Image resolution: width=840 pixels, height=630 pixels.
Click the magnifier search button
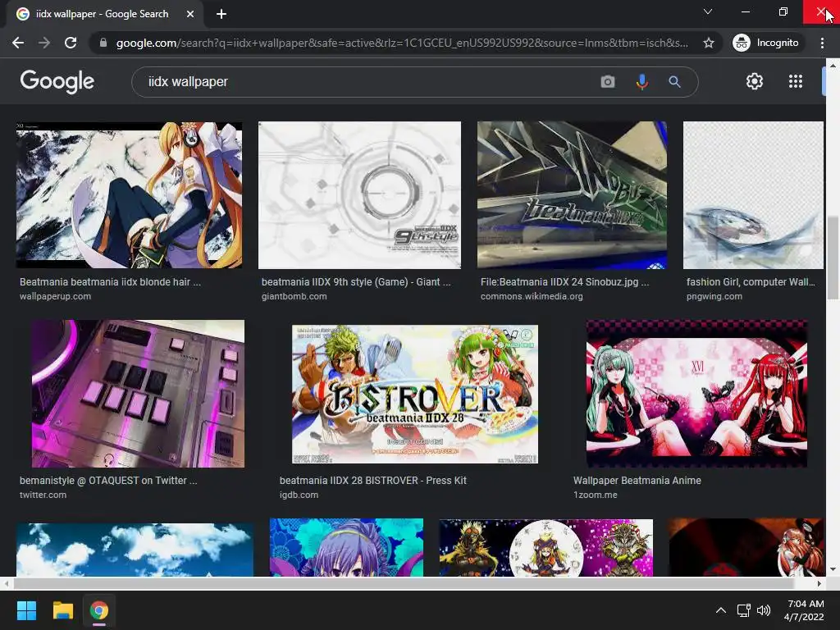(674, 82)
